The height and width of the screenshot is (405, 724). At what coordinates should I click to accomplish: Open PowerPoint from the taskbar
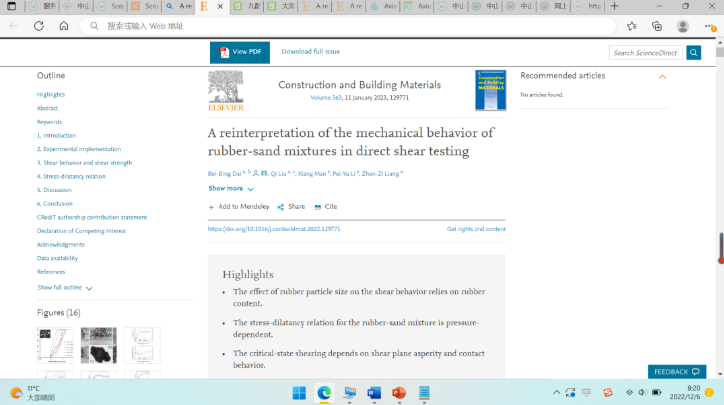click(x=397, y=392)
